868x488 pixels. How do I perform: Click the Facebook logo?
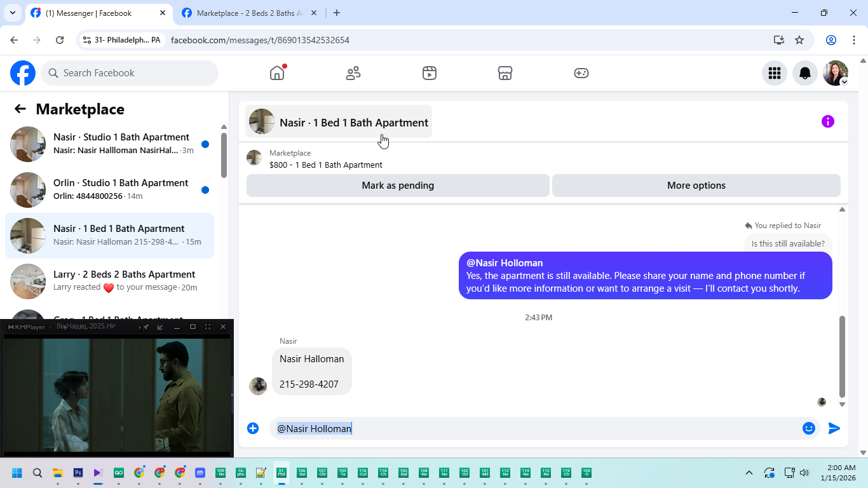[x=23, y=73]
